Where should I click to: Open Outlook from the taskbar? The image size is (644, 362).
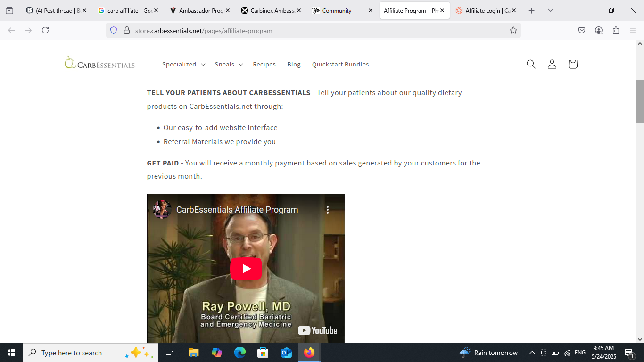coord(286,353)
